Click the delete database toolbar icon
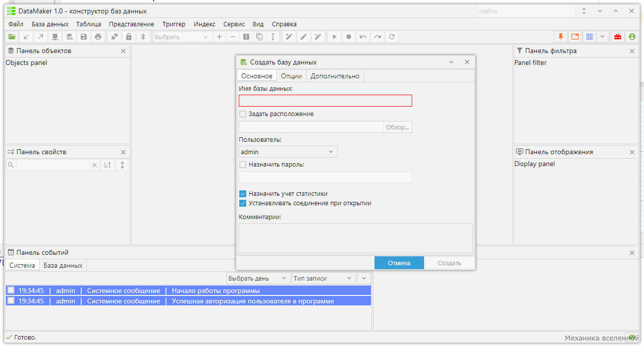The width and height of the screenshot is (644, 347). (69, 37)
